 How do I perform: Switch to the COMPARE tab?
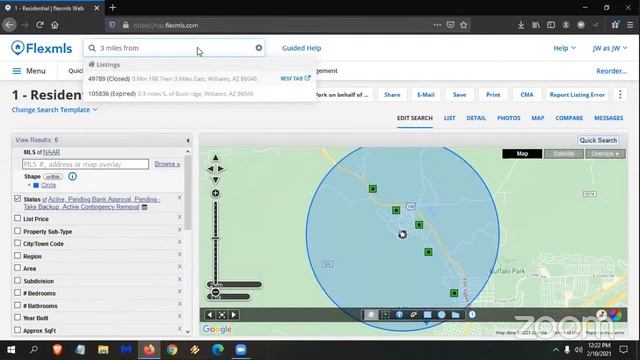click(x=569, y=118)
